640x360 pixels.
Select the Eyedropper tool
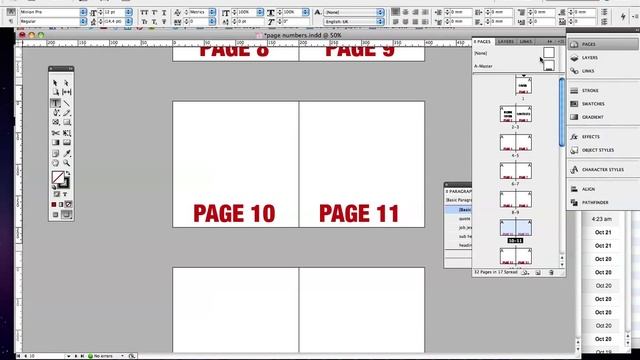(x=67, y=153)
